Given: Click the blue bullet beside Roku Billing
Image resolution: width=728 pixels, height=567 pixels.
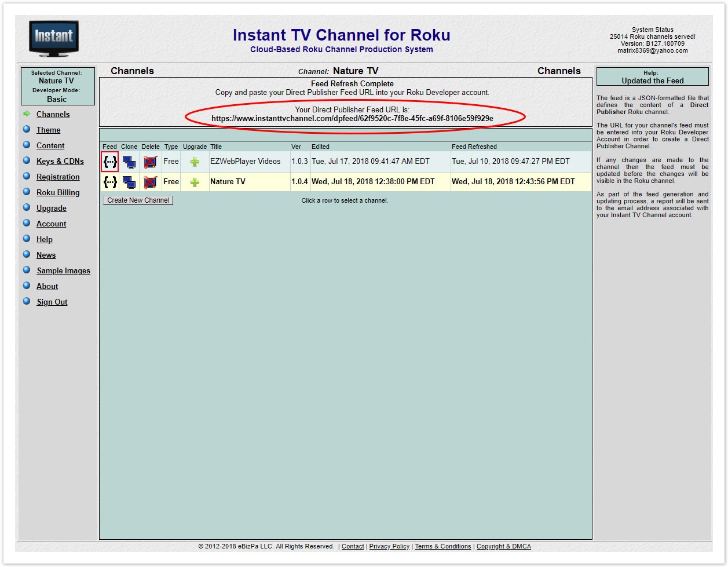Looking at the screenshot, I should 27,192.
